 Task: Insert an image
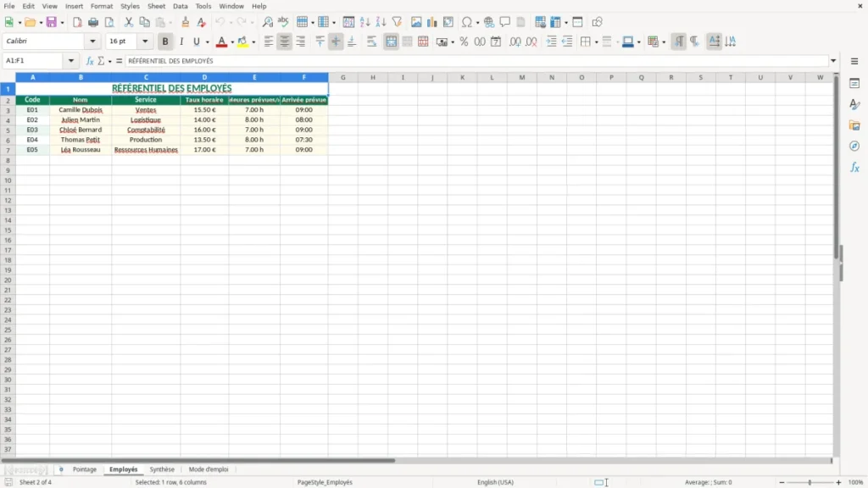416,22
